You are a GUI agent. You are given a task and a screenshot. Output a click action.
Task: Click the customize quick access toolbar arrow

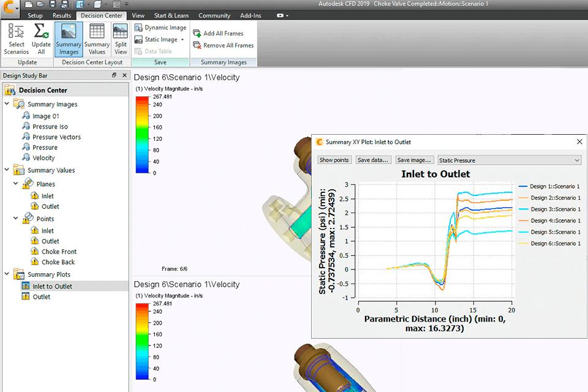[126, 4]
